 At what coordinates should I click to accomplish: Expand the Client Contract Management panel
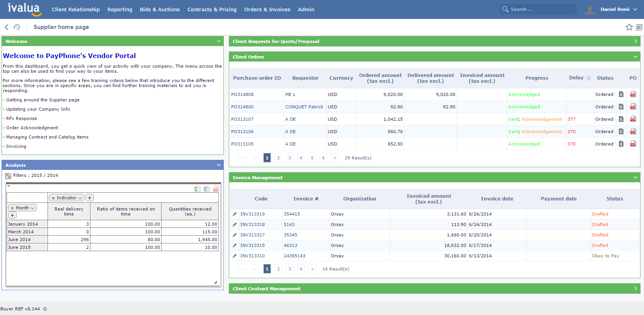[x=635, y=289]
